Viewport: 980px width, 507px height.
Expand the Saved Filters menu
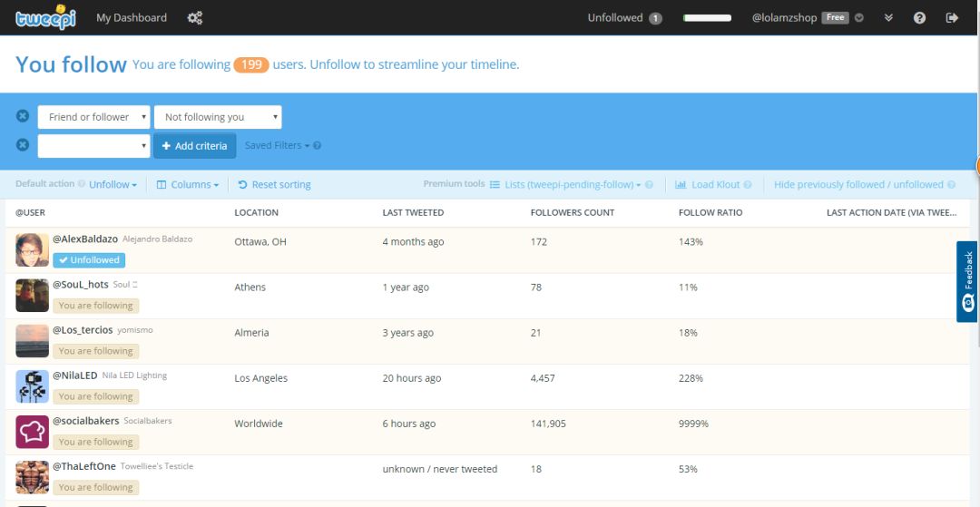[x=277, y=145]
